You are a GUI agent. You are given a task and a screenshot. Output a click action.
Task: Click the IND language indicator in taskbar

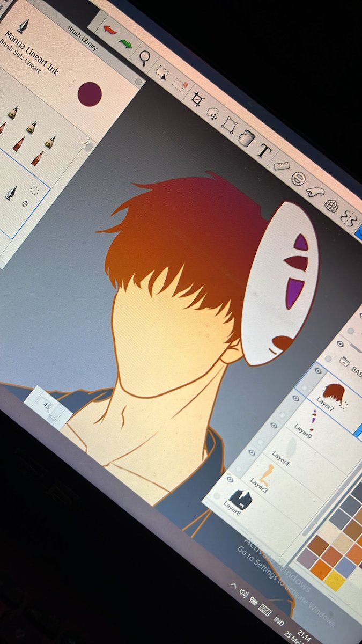coord(279,621)
